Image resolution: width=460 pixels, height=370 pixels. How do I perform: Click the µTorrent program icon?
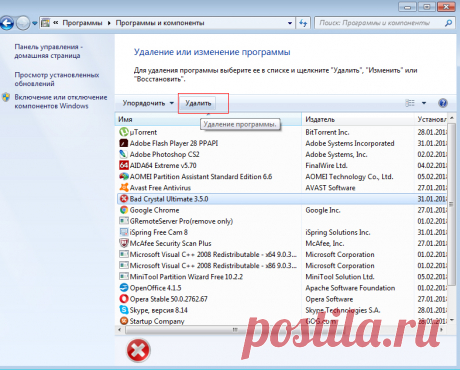coord(124,132)
